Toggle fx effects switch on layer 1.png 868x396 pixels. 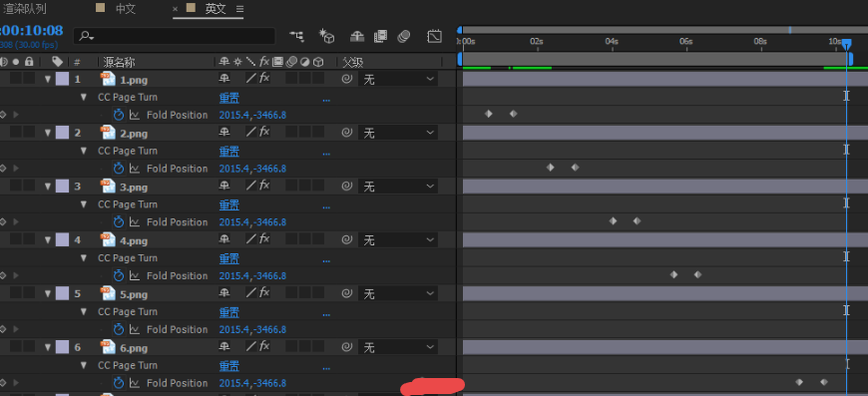[264, 79]
